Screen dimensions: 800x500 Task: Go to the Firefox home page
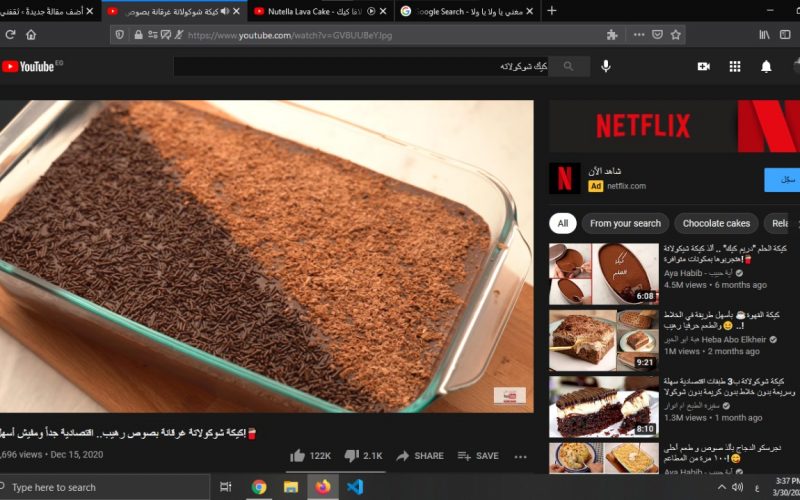(31, 35)
